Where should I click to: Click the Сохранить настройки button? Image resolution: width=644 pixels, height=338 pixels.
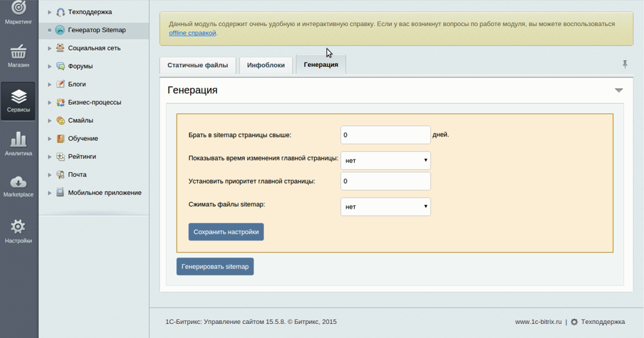[225, 232]
